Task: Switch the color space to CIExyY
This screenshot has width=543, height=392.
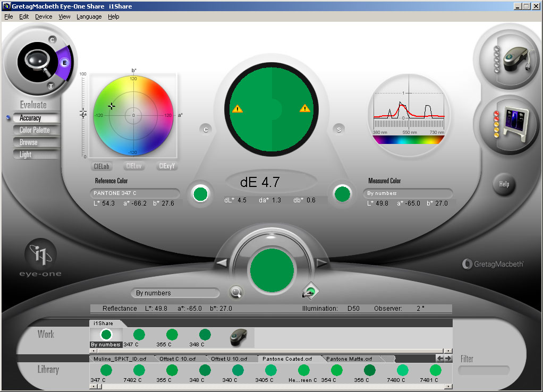Action: [x=167, y=166]
